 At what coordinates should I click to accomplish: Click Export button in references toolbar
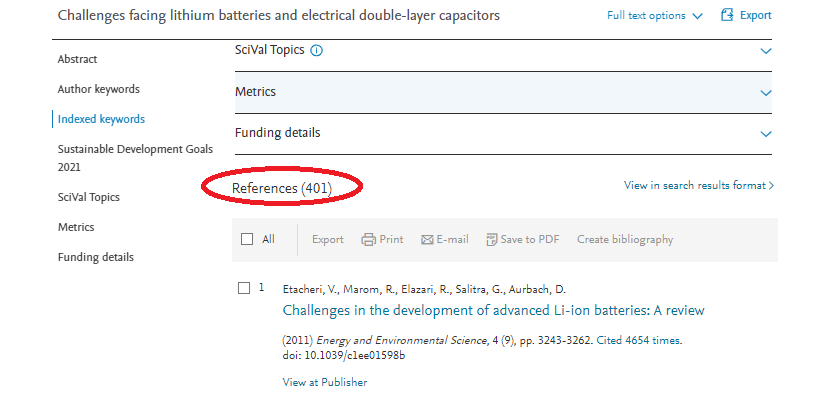click(328, 239)
